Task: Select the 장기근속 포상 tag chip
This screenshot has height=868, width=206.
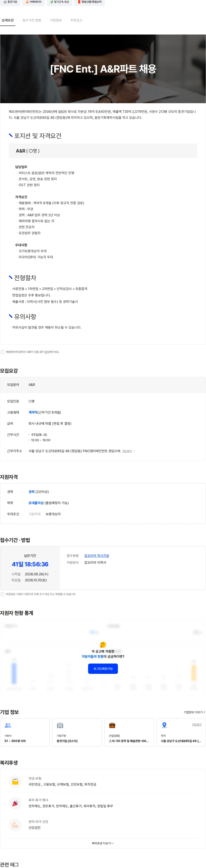Action: tap(59, 2)
